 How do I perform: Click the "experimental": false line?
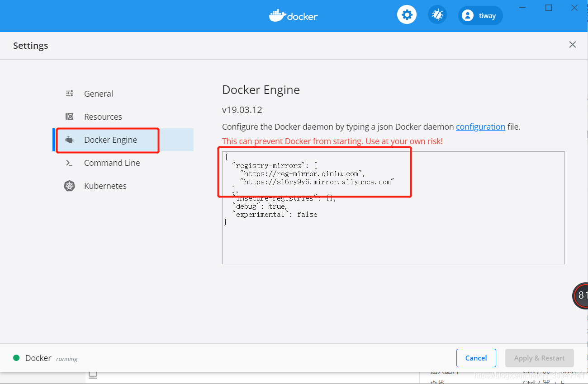pos(275,215)
